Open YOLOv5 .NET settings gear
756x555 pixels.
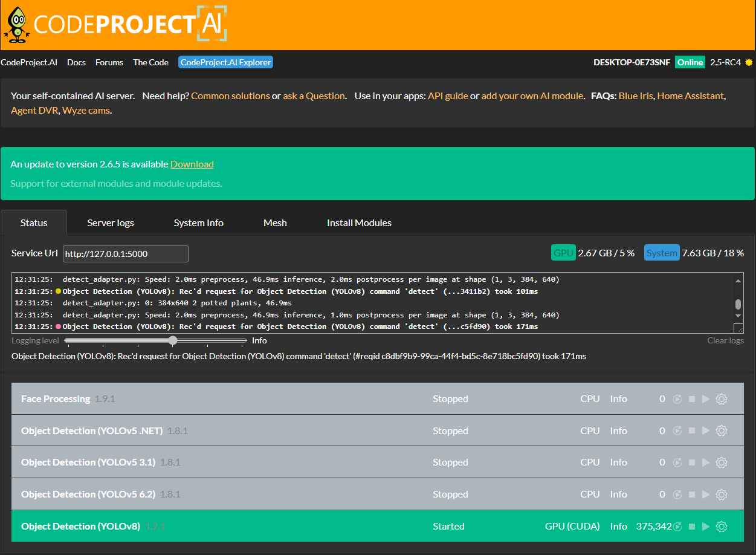pyautogui.click(x=721, y=431)
